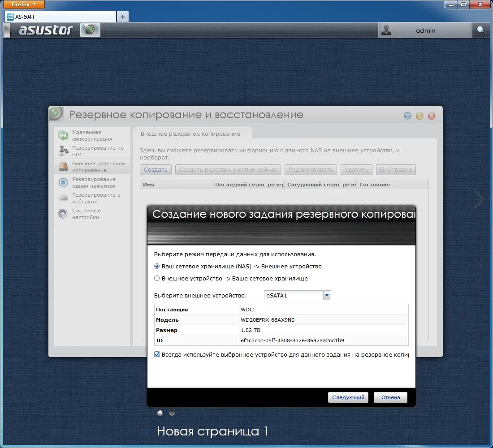Image resolution: width=493 pixels, height=448 pixels.
Task: Click Удалить button
Action: pyautogui.click(x=356, y=170)
